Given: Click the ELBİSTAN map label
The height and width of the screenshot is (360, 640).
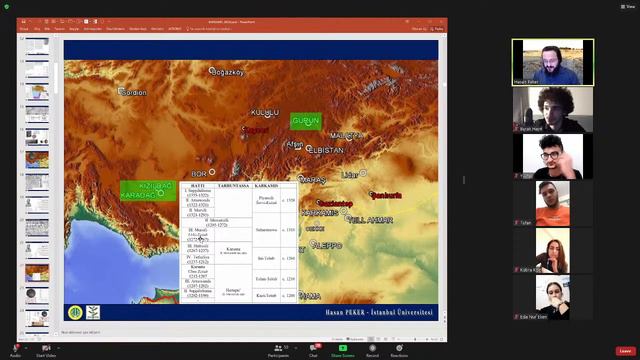Looking at the screenshot, I should coord(327,150).
